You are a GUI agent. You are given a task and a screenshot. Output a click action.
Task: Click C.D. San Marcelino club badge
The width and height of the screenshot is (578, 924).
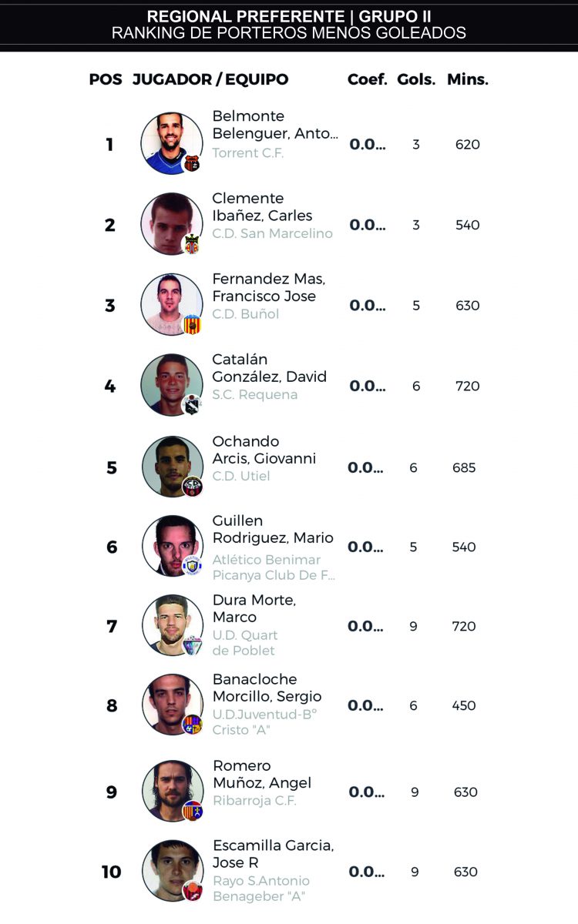point(192,244)
